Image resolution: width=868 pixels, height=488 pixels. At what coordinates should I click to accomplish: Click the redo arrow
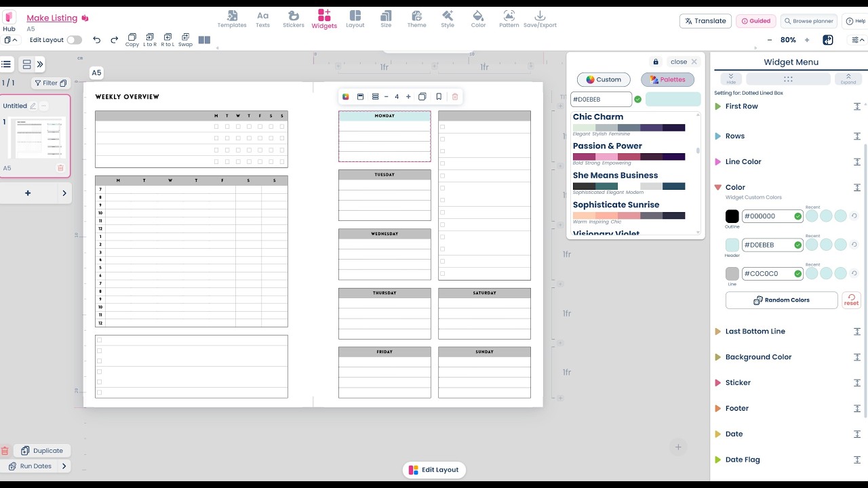click(x=114, y=40)
